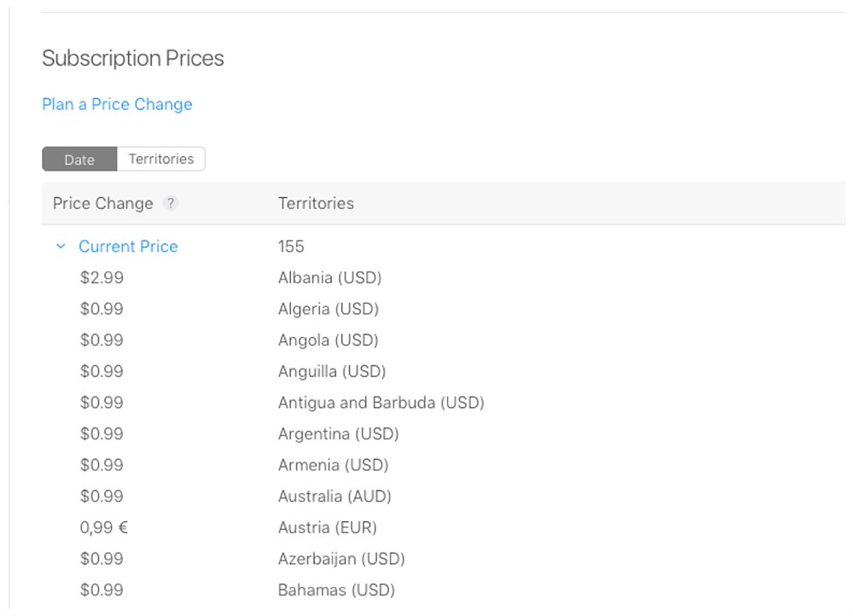Select Algeria (USD) in the list

328,309
